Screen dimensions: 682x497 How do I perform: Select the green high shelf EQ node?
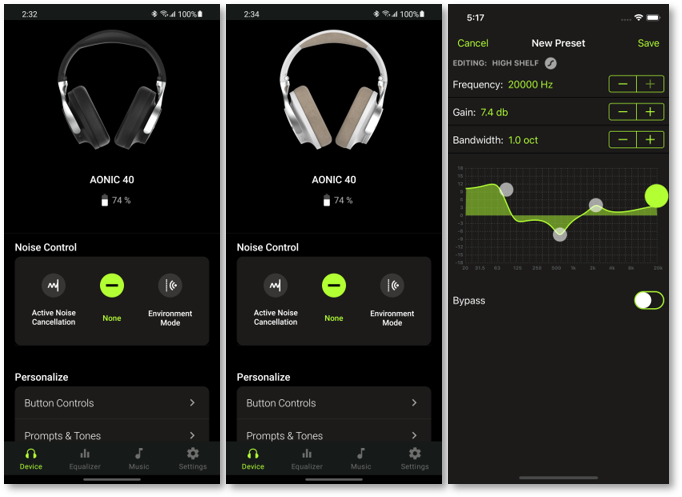[656, 196]
